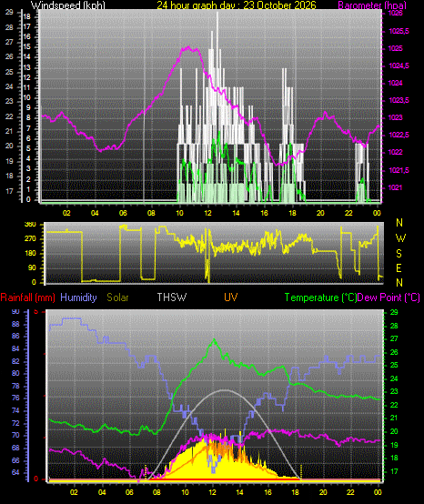Click the Windspeed (kph) axis title
Screen dimensions: 424x504
coord(68,5)
